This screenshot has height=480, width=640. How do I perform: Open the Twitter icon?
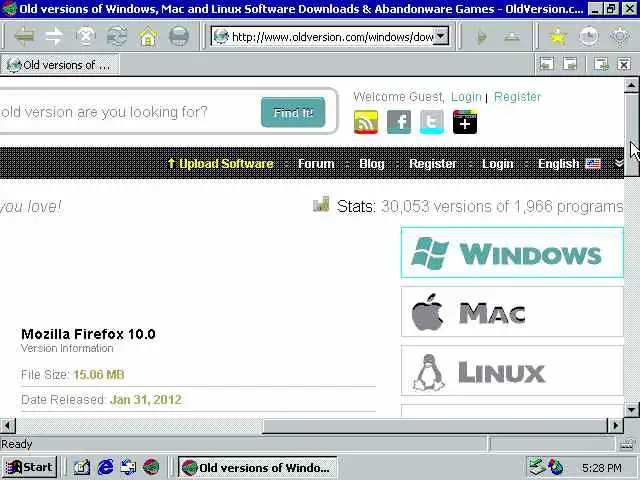pyautogui.click(x=432, y=122)
